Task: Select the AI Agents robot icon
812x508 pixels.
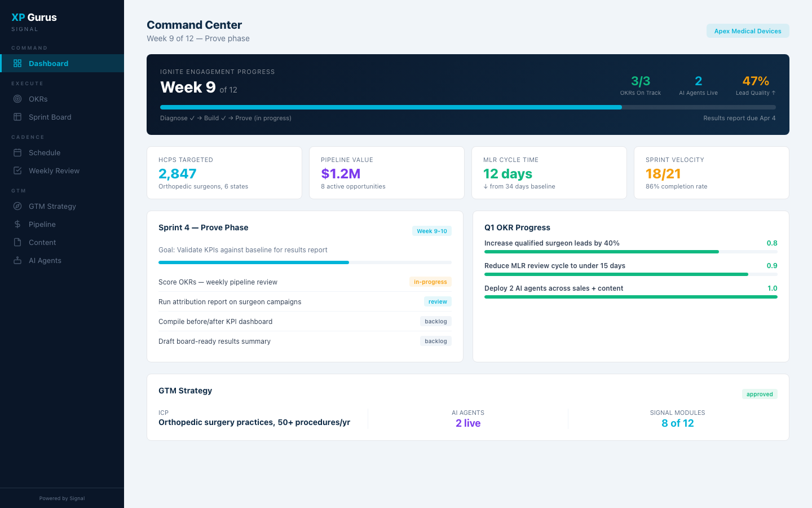Action: pyautogui.click(x=17, y=260)
